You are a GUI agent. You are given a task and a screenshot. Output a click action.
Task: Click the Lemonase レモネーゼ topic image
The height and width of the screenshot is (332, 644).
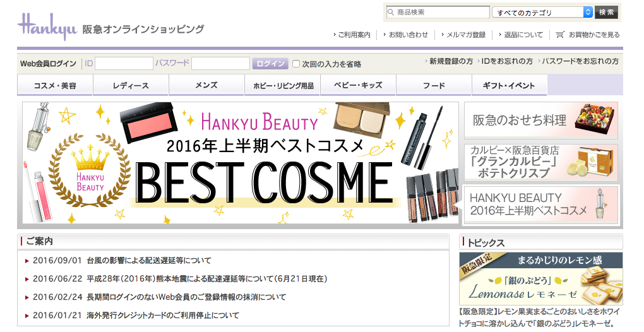pos(541,278)
